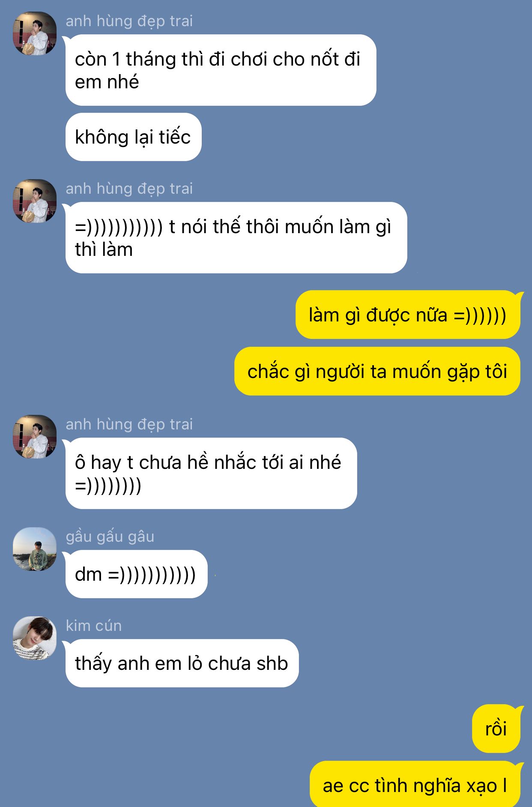Tap the avatar beside 'ô hay t chưa' message
The width and height of the screenshot is (532, 807).
pos(35,437)
